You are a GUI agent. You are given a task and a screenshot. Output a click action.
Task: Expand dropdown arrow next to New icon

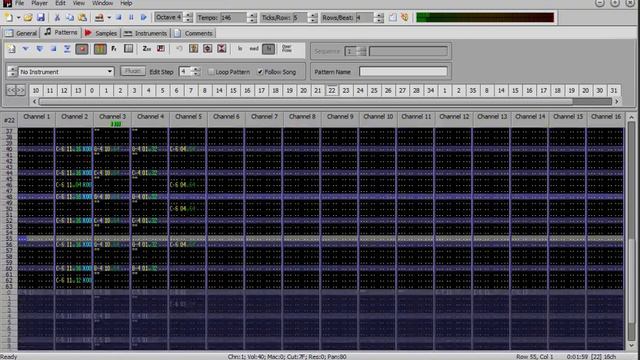(18, 18)
